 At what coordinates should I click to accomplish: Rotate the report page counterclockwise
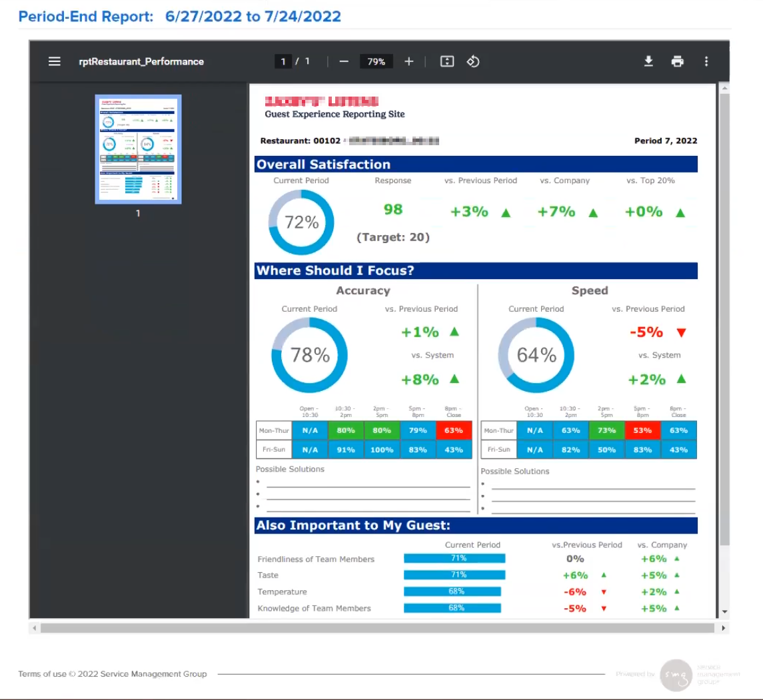pos(473,61)
